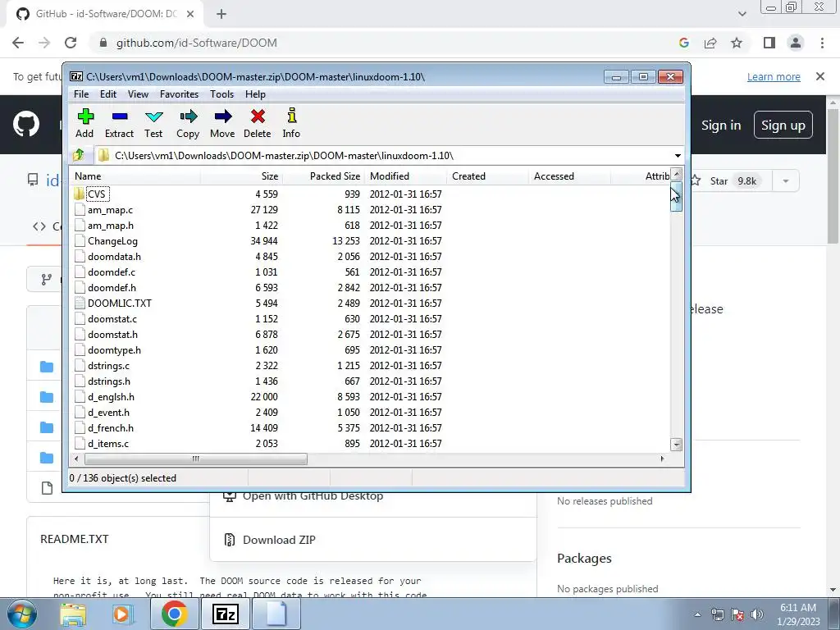Sort by the Modified column header
This screenshot has width=840, height=630.
click(405, 176)
